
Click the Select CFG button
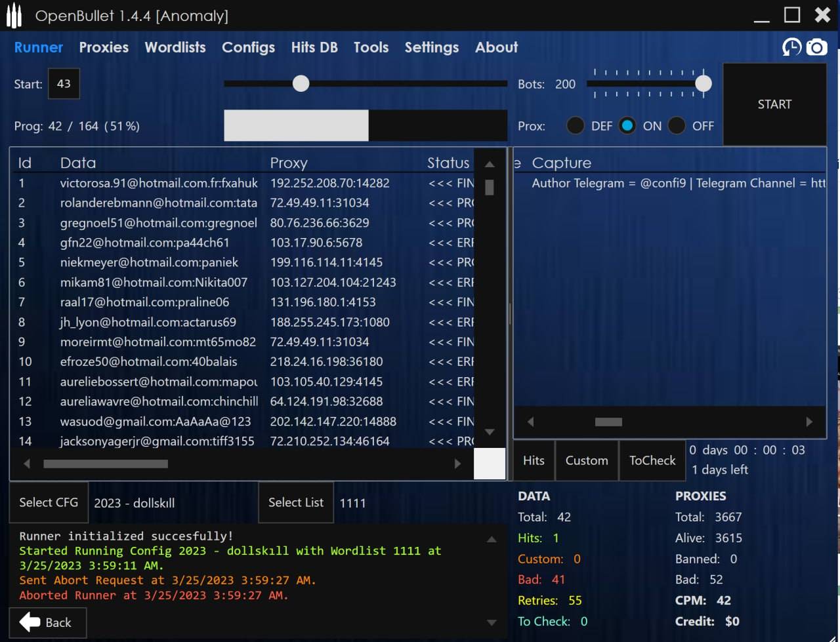click(49, 502)
